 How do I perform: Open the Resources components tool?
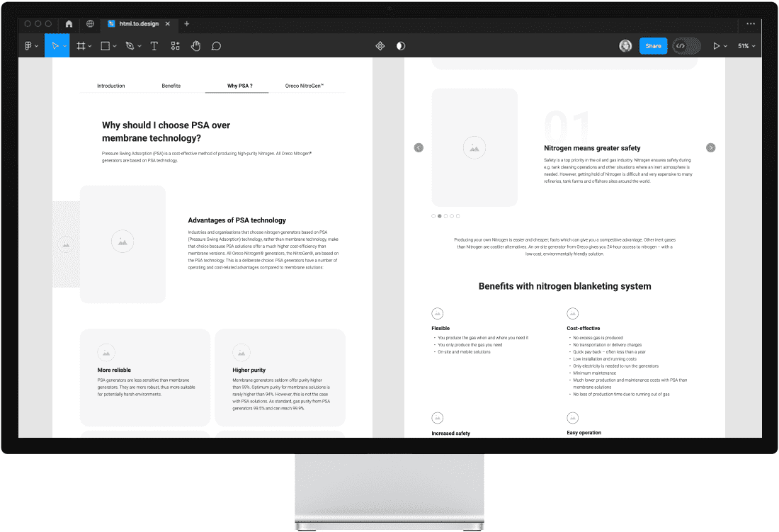(176, 46)
